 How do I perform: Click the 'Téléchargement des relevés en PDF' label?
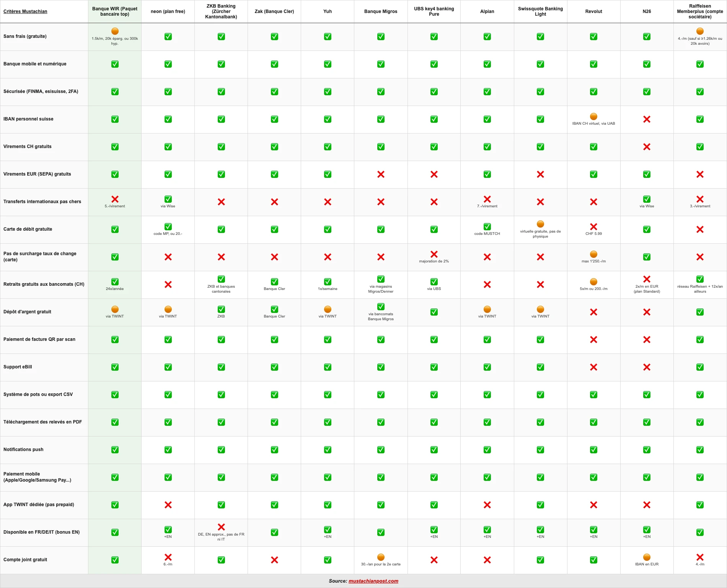pos(42,422)
